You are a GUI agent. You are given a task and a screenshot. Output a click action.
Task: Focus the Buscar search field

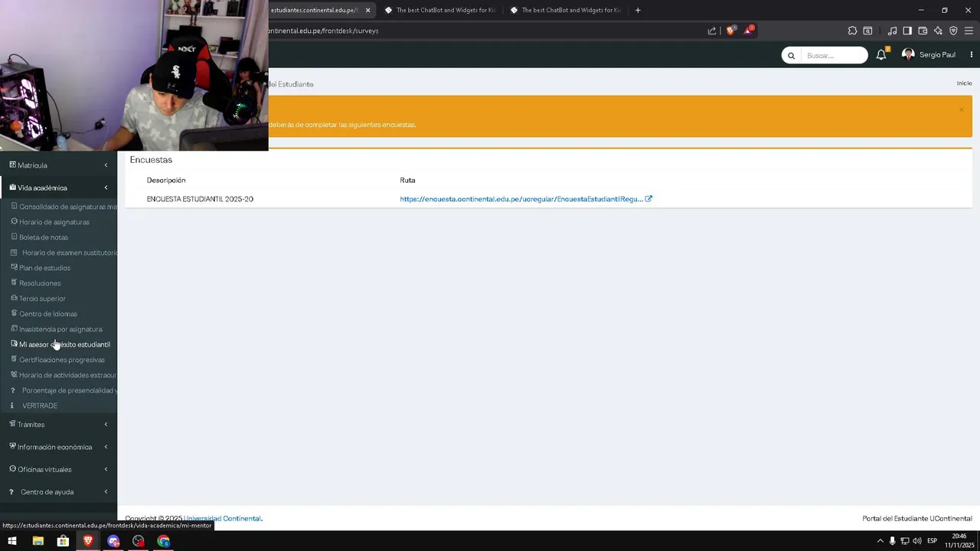835,55
